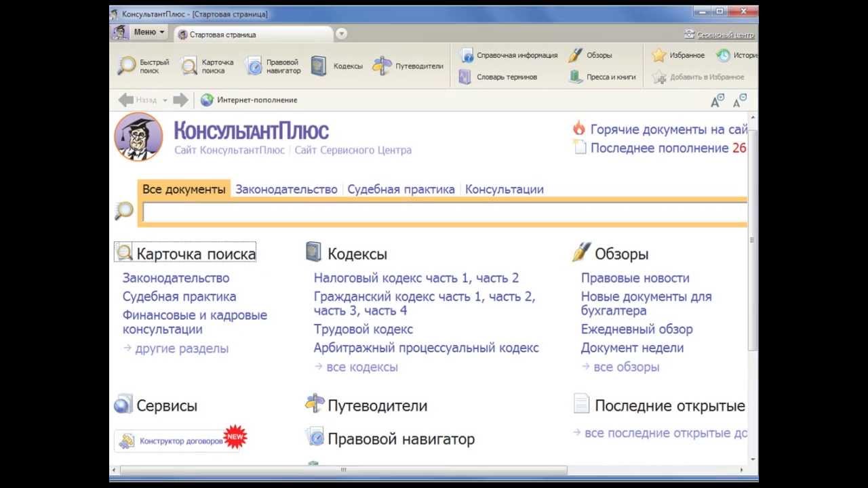Open Гражданский кодекс link

coord(425,304)
